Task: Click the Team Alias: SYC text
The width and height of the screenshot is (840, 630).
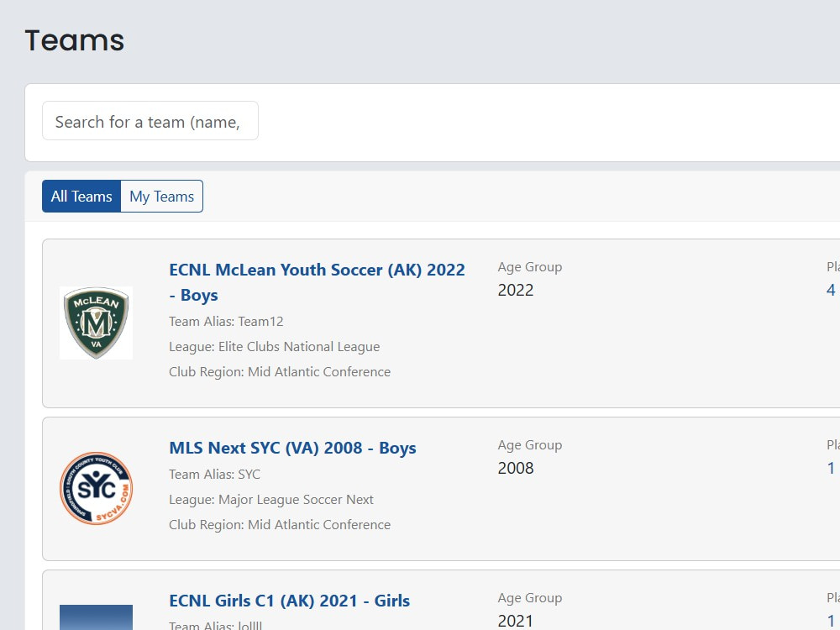Action: point(214,474)
